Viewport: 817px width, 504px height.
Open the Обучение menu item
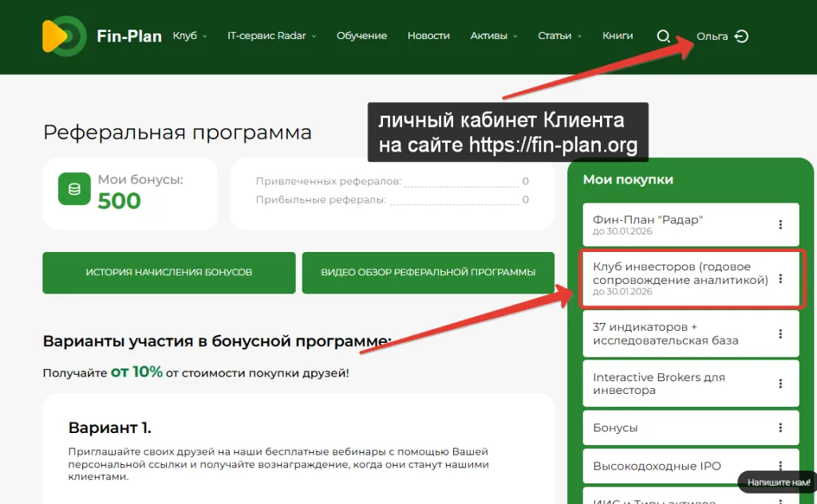[361, 36]
